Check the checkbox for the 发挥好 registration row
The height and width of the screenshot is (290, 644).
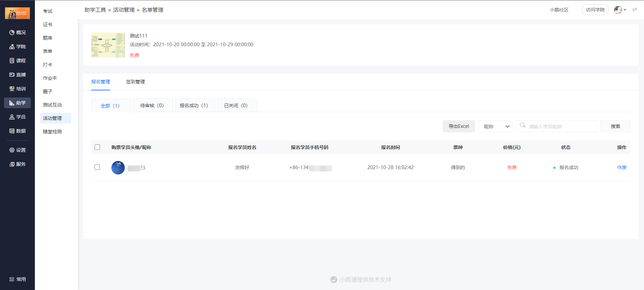click(x=97, y=167)
